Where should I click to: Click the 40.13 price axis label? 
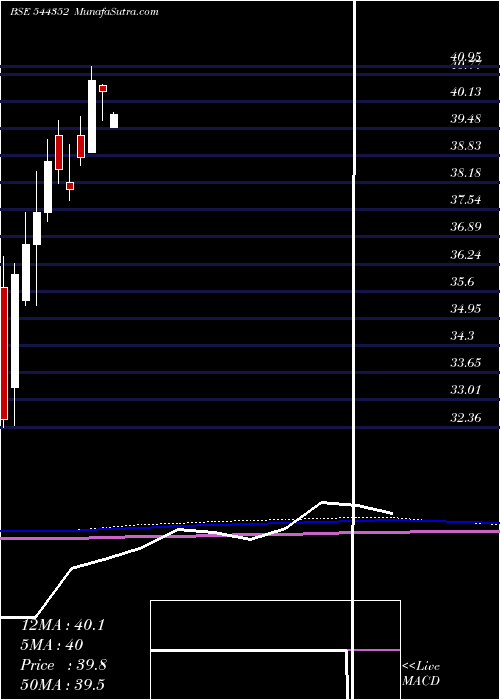pos(466,92)
